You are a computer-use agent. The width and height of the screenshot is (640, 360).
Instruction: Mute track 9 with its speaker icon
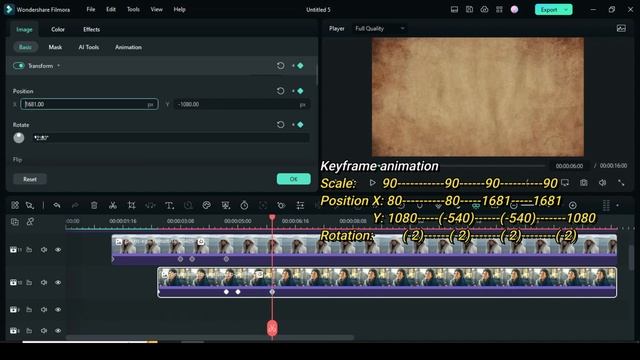[x=44, y=310]
